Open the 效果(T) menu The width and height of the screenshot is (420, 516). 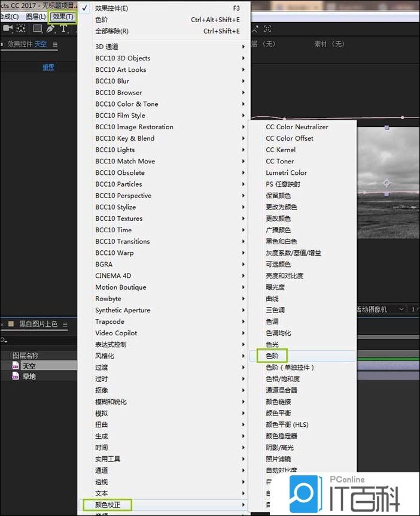click(63, 16)
